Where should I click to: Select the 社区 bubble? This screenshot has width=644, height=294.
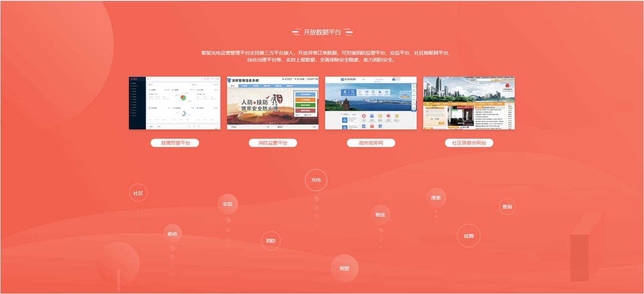point(138,193)
